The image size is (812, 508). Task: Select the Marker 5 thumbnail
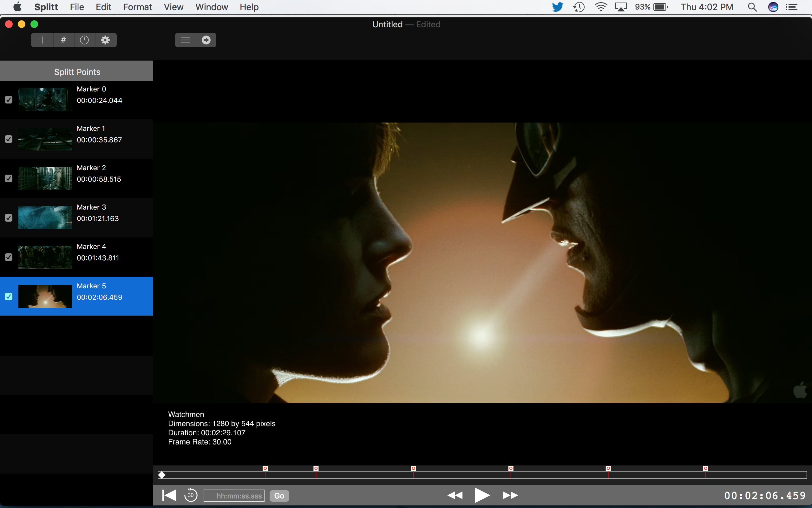(45, 296)
